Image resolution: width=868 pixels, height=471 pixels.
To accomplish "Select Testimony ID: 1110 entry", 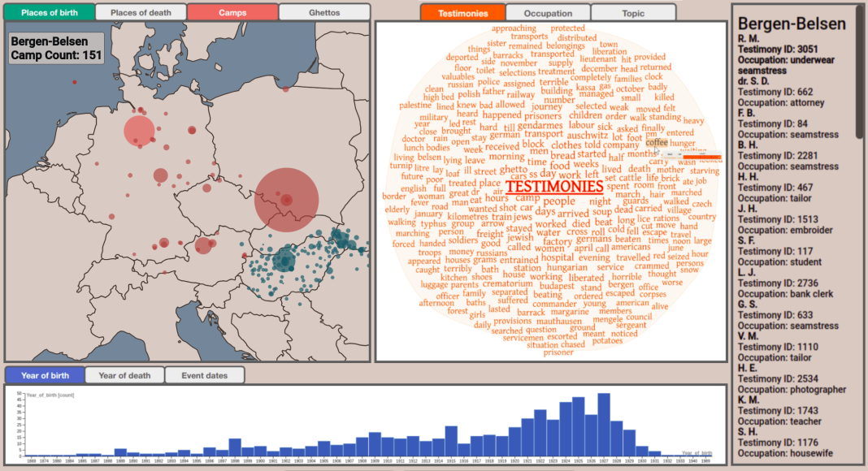I will pyautogui.click(x=777, y=348).
